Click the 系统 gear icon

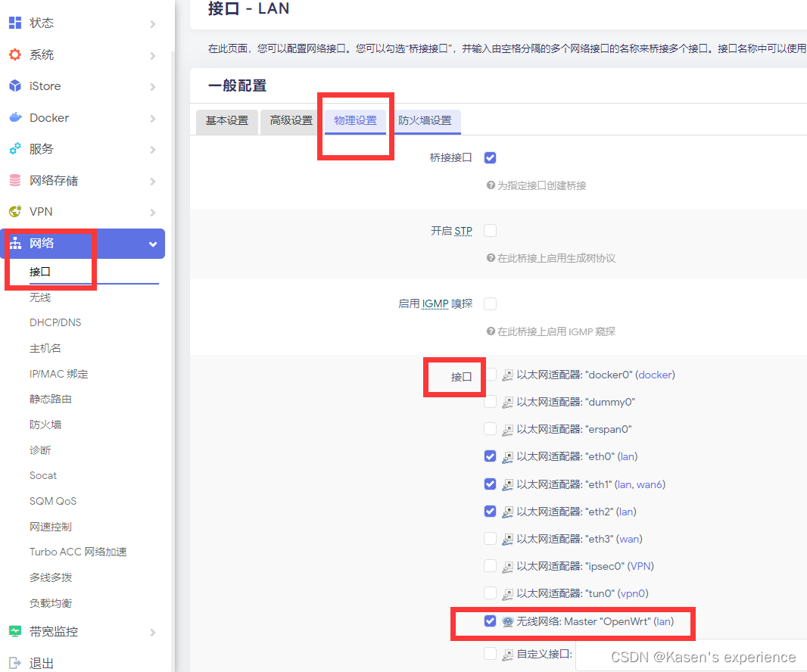point(15,54)
